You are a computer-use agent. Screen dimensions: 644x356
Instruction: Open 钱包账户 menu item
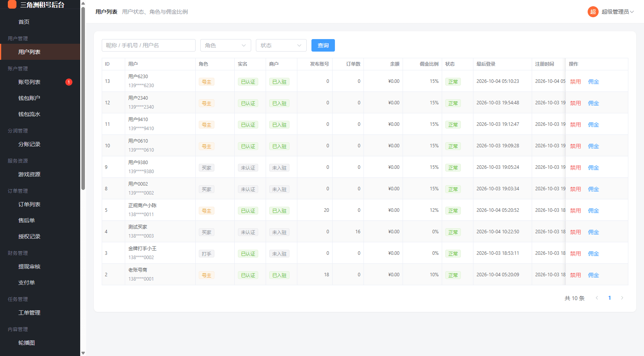(40, 98)
